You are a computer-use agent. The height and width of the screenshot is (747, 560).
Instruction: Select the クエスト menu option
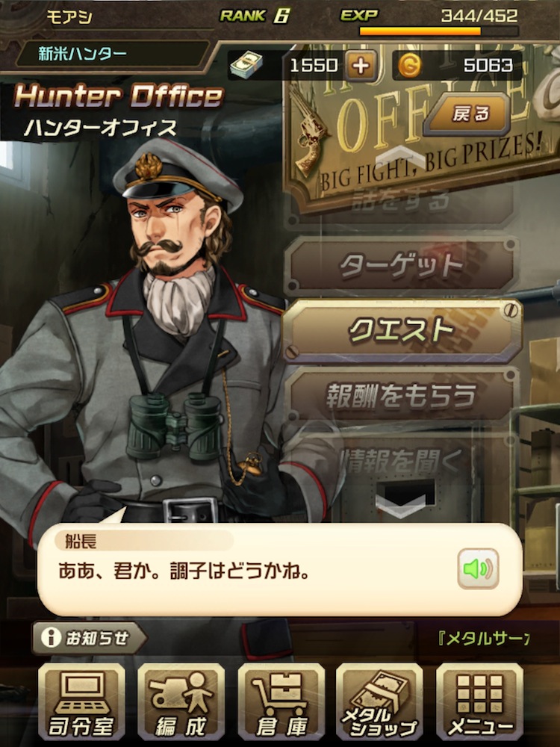pos(402,331)
